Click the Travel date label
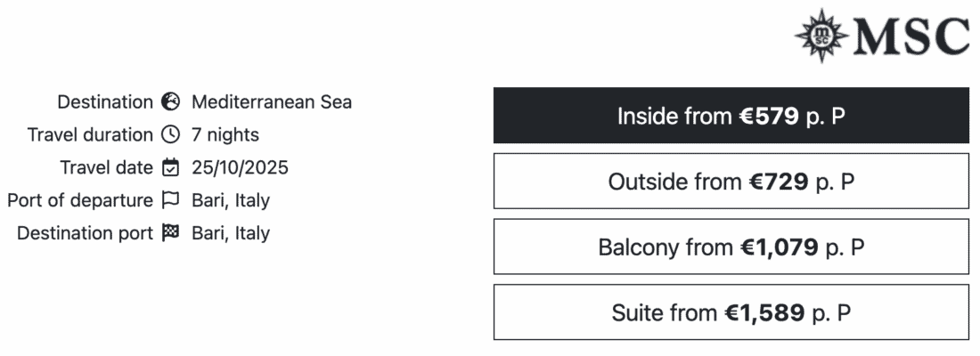Viewport: 980px width, 356px height. coord(106,168)
